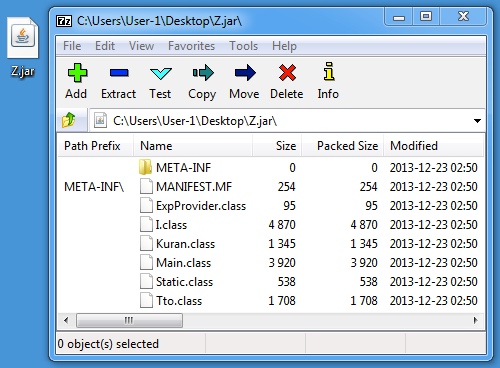The image size is (500, 368).
Task: Click size 1 345 of Kuran.class
Action: point(282,244)
